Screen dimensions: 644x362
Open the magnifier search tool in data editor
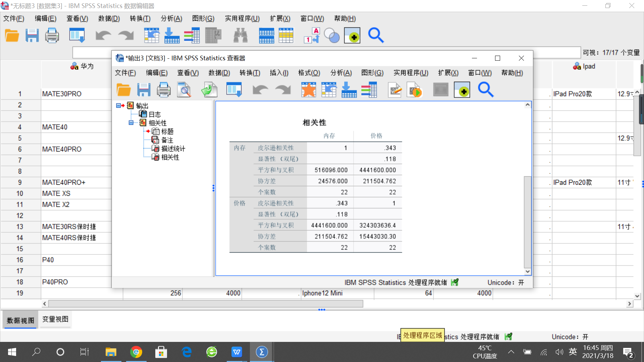376,35
